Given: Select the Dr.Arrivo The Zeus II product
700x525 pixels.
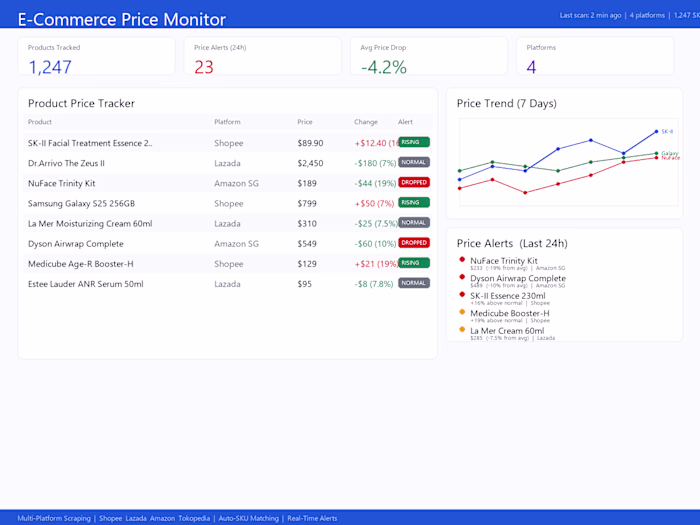Looking at the screenshot, I should tap(66, 163).
